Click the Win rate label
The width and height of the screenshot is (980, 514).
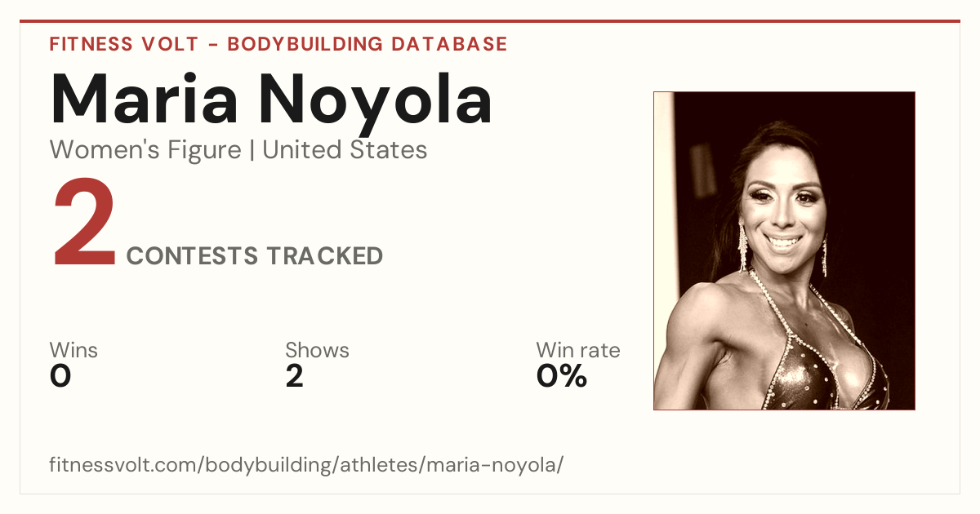[577, 351]
